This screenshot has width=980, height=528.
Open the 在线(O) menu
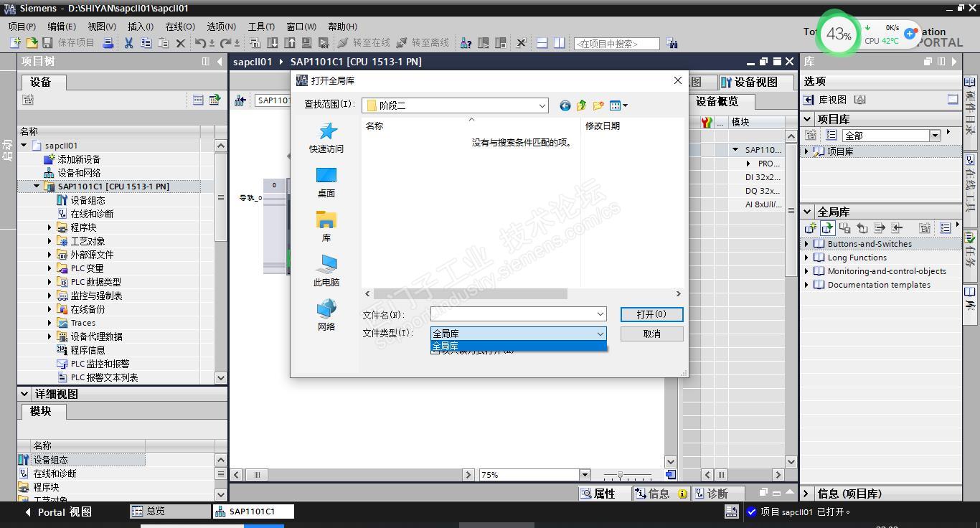[180, 27]
